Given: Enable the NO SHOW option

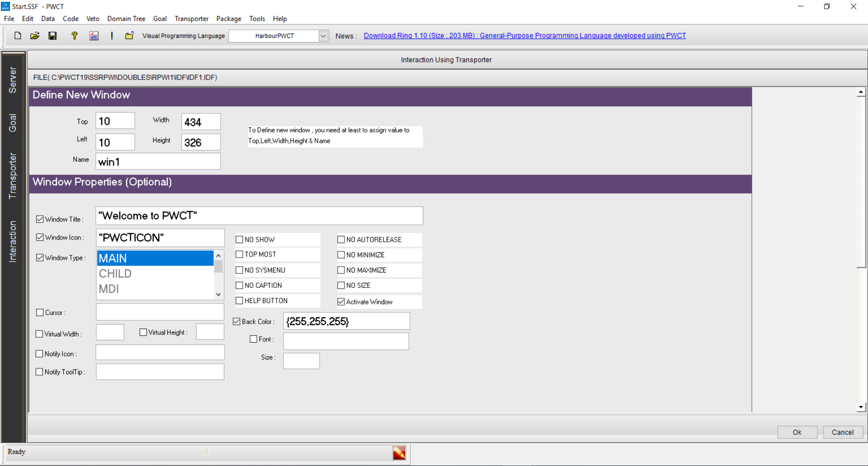Looking at the screenshot, I should click(x=240, y=240).
